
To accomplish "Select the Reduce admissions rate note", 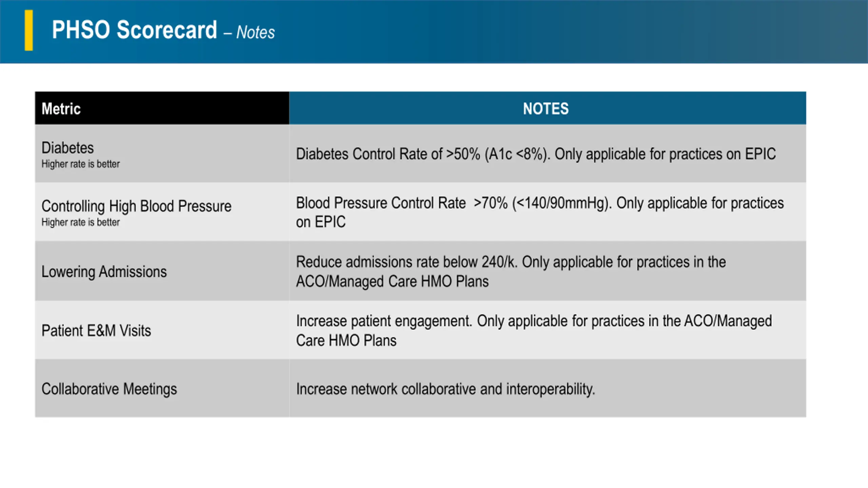I will click(511, 271).
